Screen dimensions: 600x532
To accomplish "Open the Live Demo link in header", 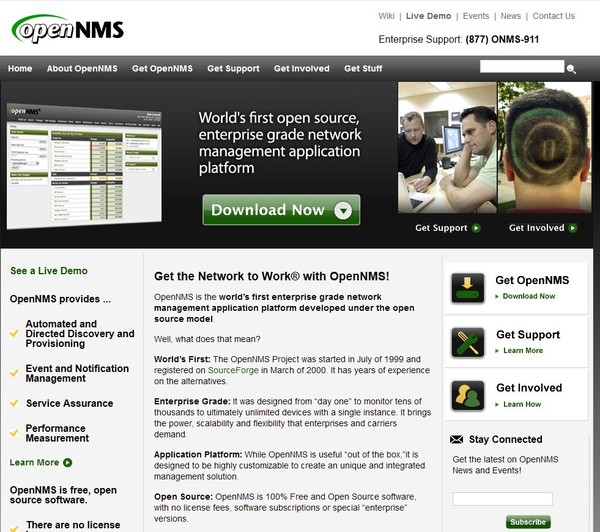I will coord(428,16).
